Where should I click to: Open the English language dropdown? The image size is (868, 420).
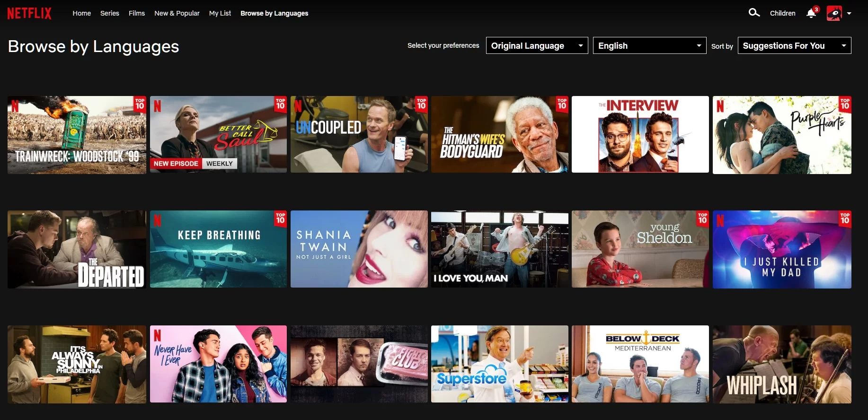click(x=649, y=45)
